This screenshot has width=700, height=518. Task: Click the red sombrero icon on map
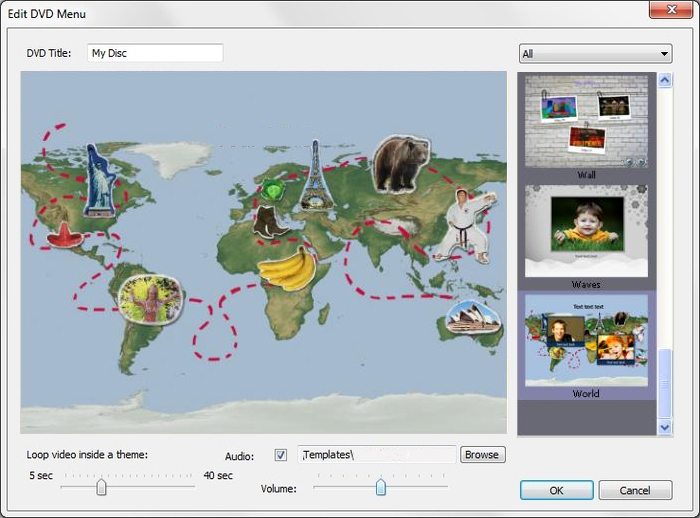[65, 236]
